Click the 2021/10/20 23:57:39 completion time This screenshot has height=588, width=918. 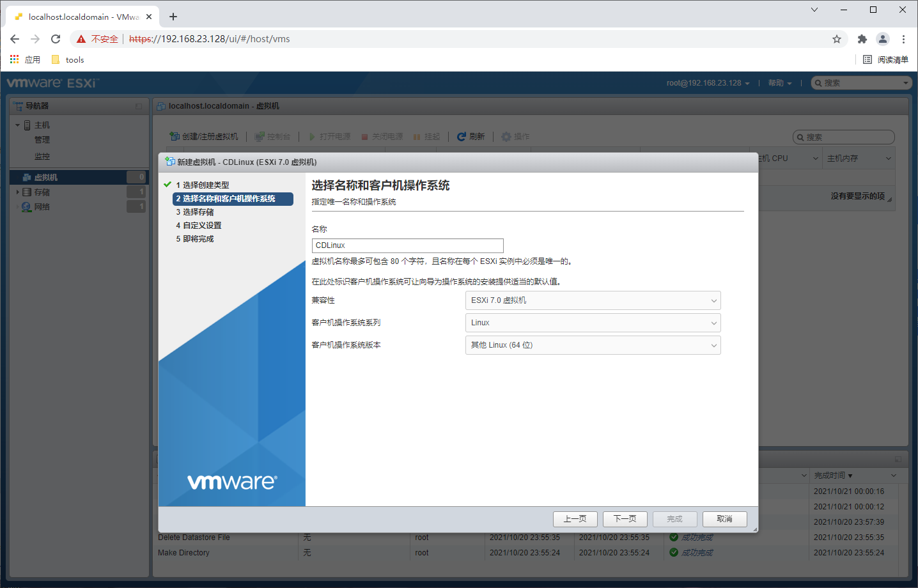pyautogui.click(x=849, y=522)
